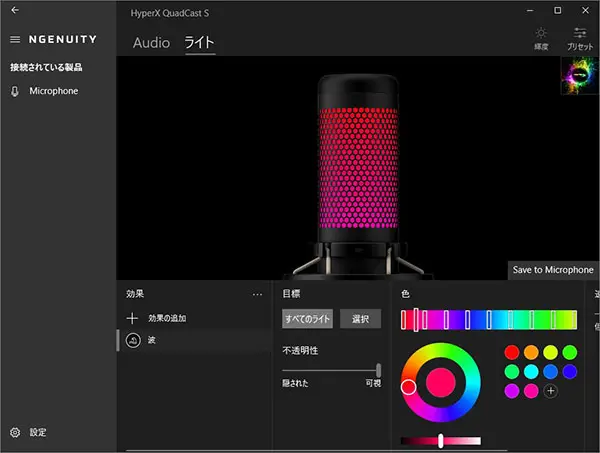The height and width of the screenshot is (453, 600).
Task: Open the 設定 settings label
Action: (x=38, y=432)
